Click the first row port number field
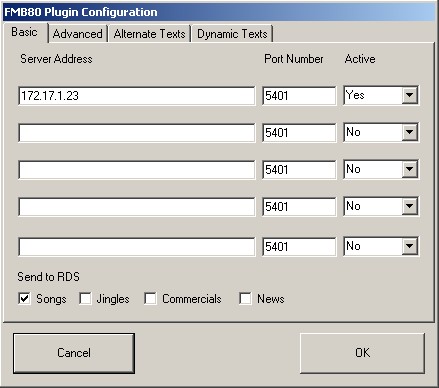Image resolution: width=439 pixels, height=388 pixels. (x=299, y=96)
